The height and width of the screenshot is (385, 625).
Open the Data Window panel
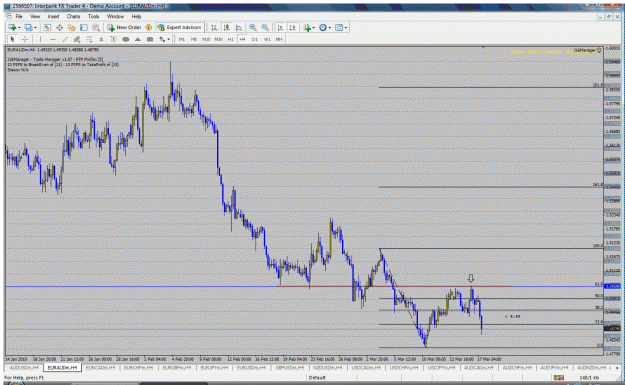tap(59, 28)
